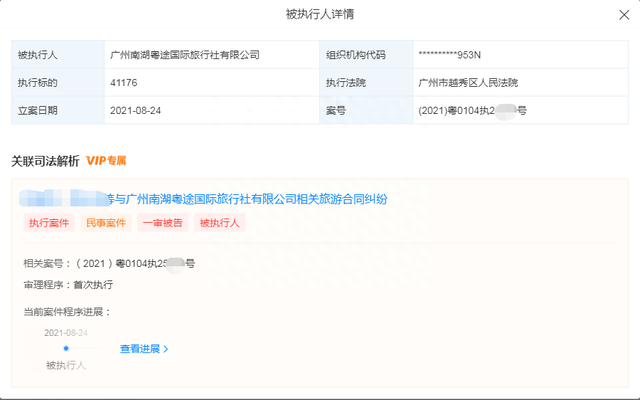Click the 立案日期 value 2021-08-24 in table
This screenshot has width=640, height=400.
pos(136,111)
